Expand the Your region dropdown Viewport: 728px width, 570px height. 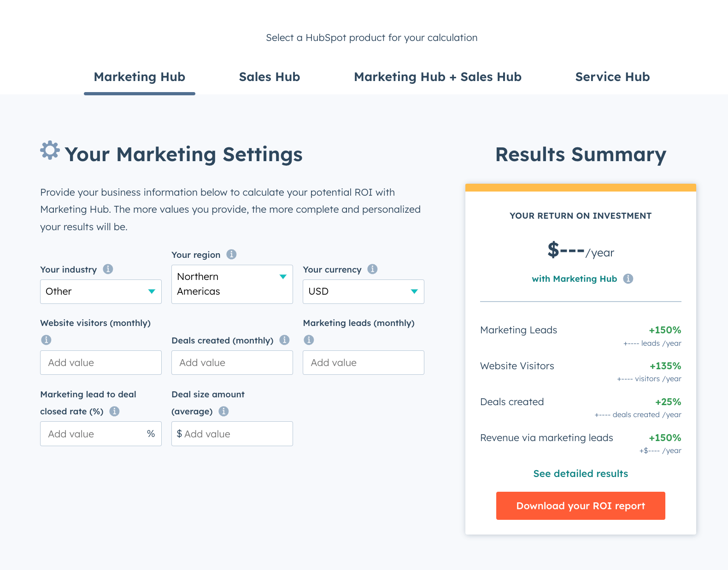pos(232,284)
